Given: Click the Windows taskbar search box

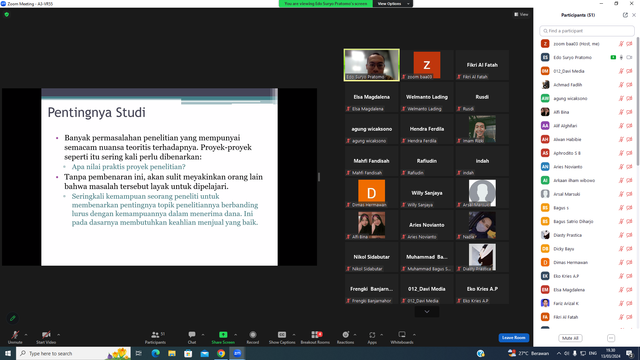Looking at the screenshot, I should 73,353.
